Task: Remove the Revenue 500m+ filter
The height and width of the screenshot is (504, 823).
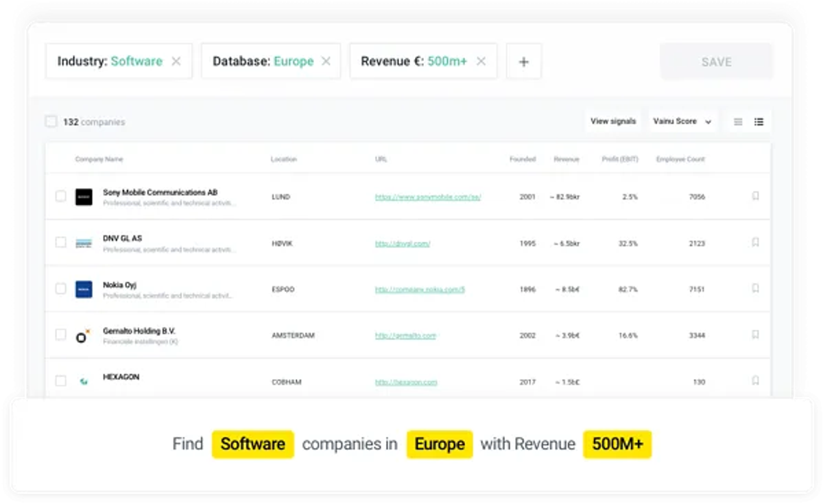Action: click(x=481, y=61)
